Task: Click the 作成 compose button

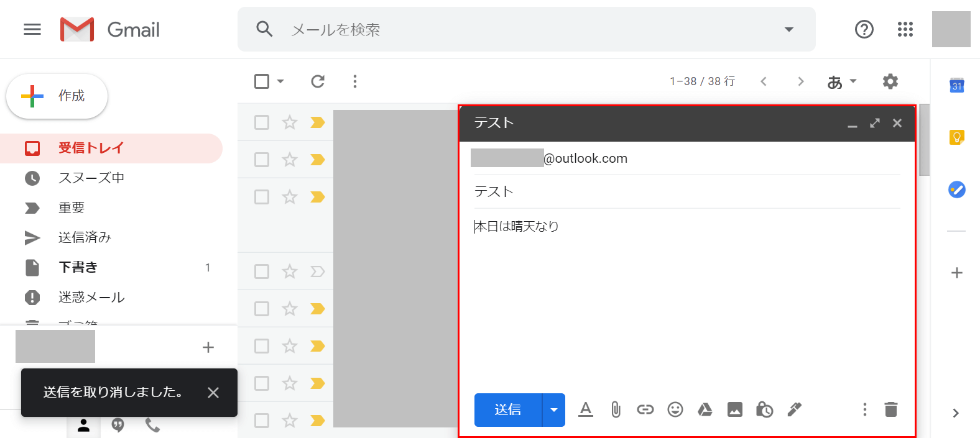Action: 57,96
